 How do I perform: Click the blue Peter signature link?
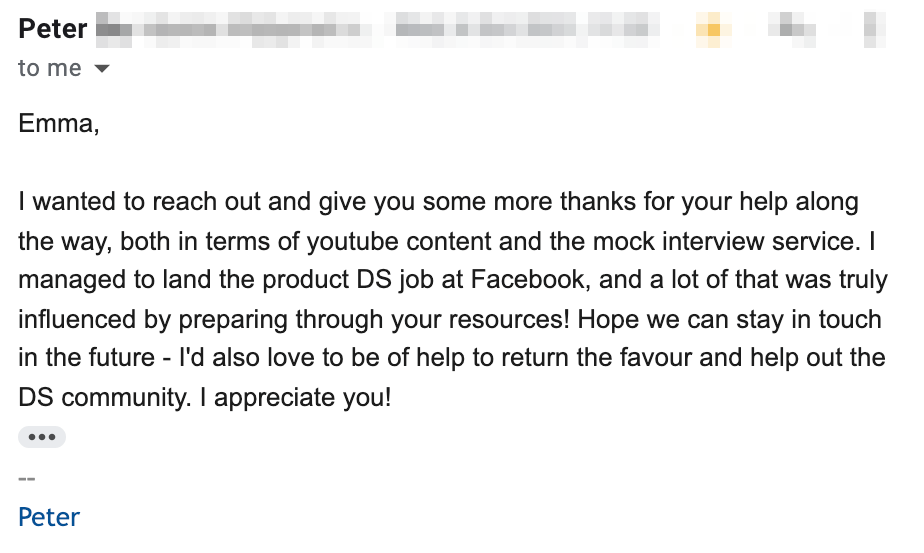coord(49,517)
